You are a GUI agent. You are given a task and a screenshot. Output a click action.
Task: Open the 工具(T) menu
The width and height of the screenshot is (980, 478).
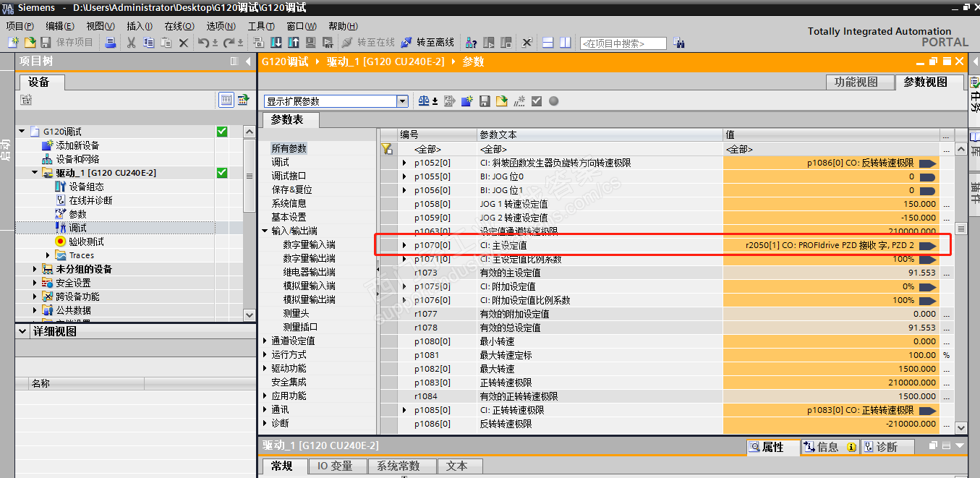click(260, 26)
